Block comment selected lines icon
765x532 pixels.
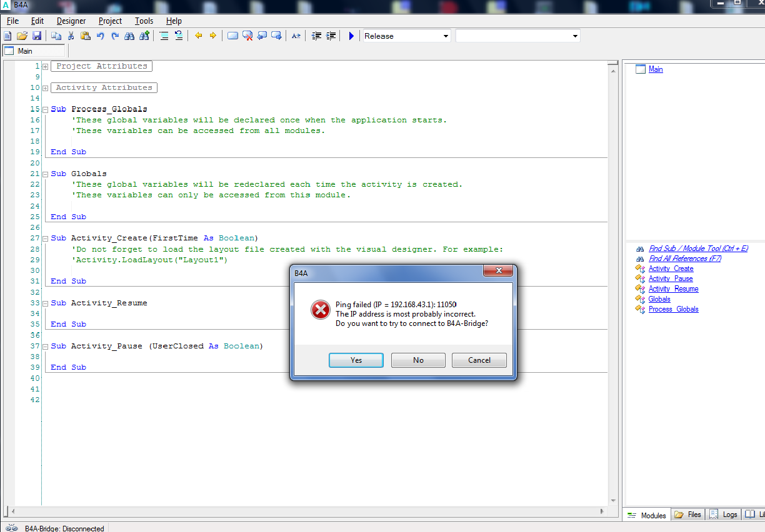[x=164, y=36]
